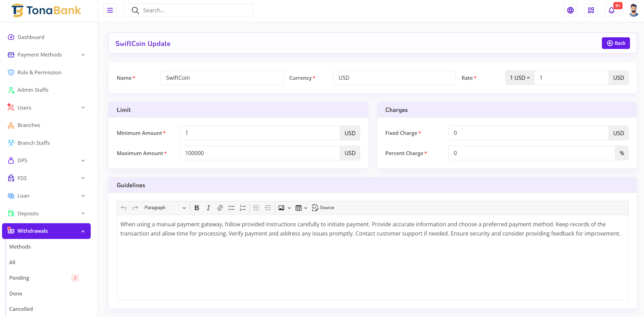Click the Maximum Amount input field
Screen dimensions: 644x317
(x=260, y=153)
